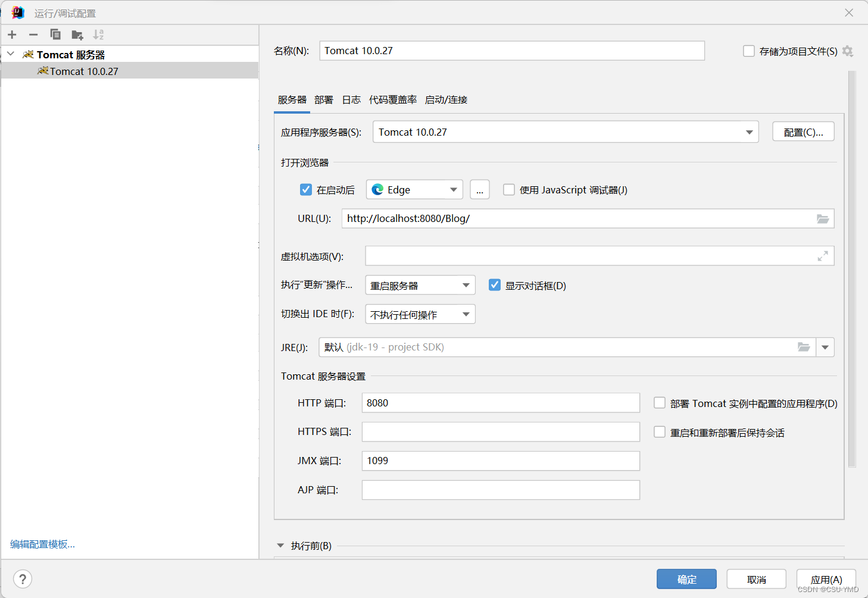This screenshot has width=868, height=598.
Task: Click the HTTP 端口 field showing 8080
Action: pyautogui.click(x=501, y=403)
